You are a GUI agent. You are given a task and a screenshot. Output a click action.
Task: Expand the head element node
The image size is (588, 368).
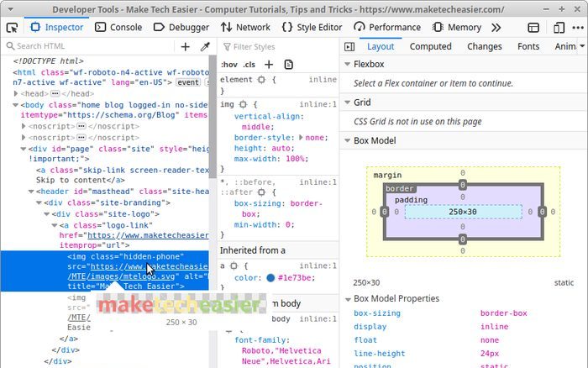coord(16,93)
